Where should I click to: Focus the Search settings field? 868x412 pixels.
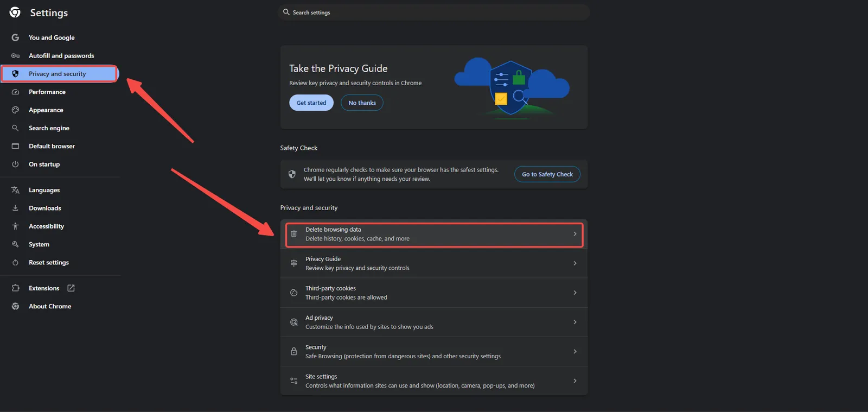(x=434, y=12)
